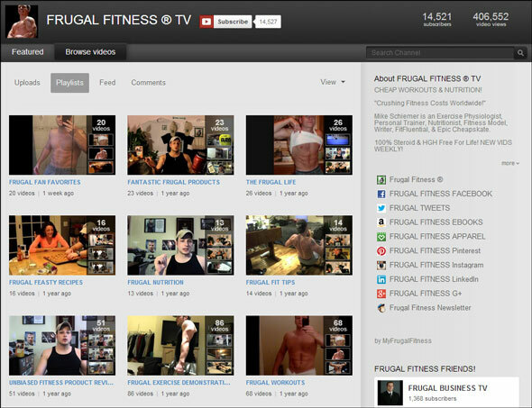Image resolution: width=532 pixels, height=408 pixels.
Task: Click inside the Search Channel field
Action: pyautogui.click(x=440, y=53)
